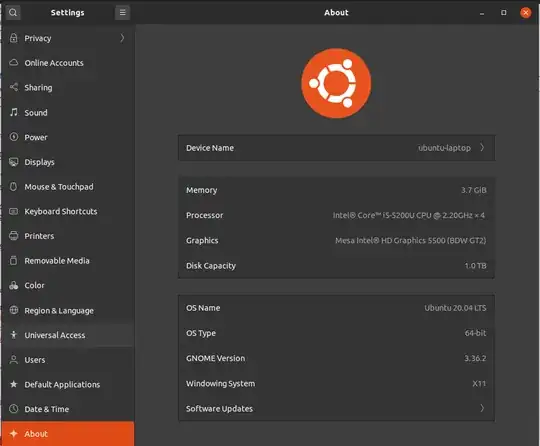Close the Settings window with orange button
Image resolution: width=540 pixels, height=446 pixels.
click(526, 13)
